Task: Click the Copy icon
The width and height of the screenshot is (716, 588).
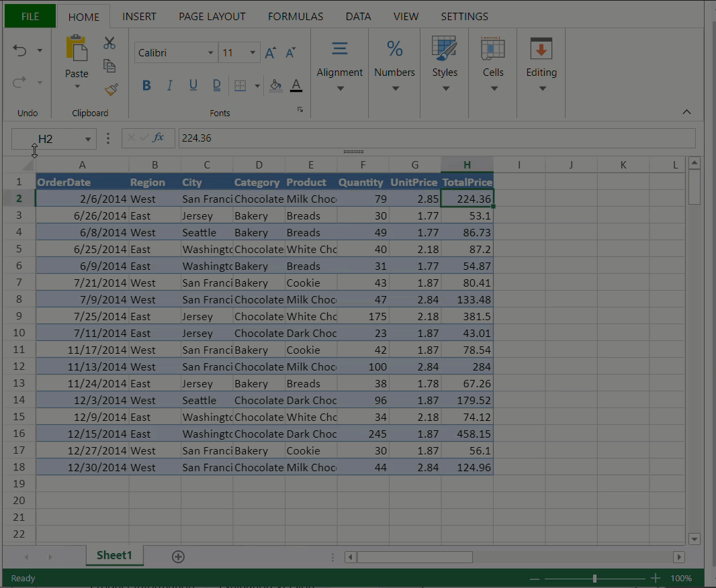Action: pyautogui.click(x=109, y=66)
